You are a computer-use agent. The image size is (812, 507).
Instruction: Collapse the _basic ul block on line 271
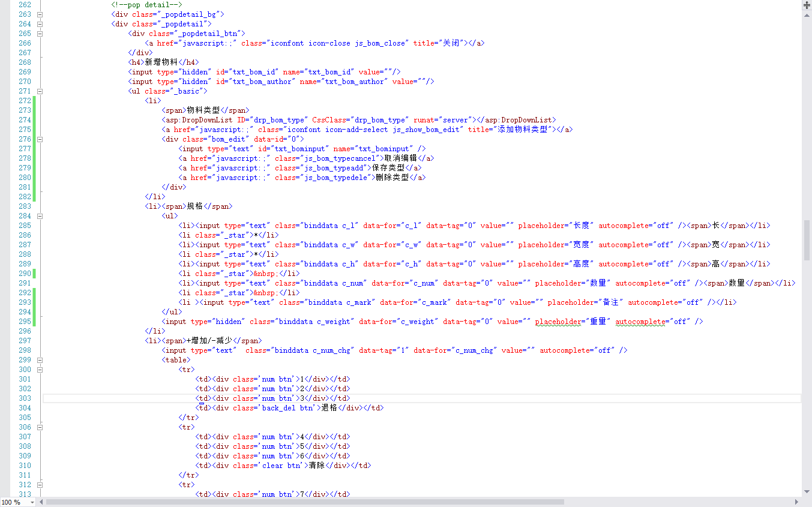pyautogui.click(x=40, y=91)
